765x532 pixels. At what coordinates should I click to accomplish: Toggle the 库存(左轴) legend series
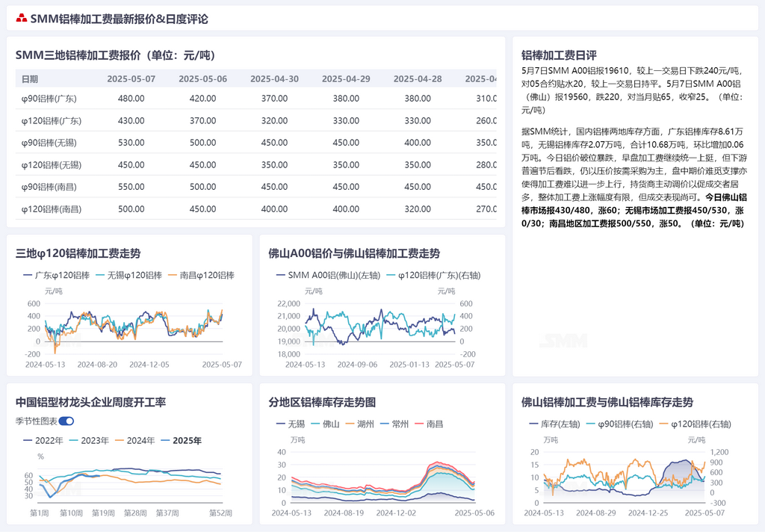(x=555, y=424)
